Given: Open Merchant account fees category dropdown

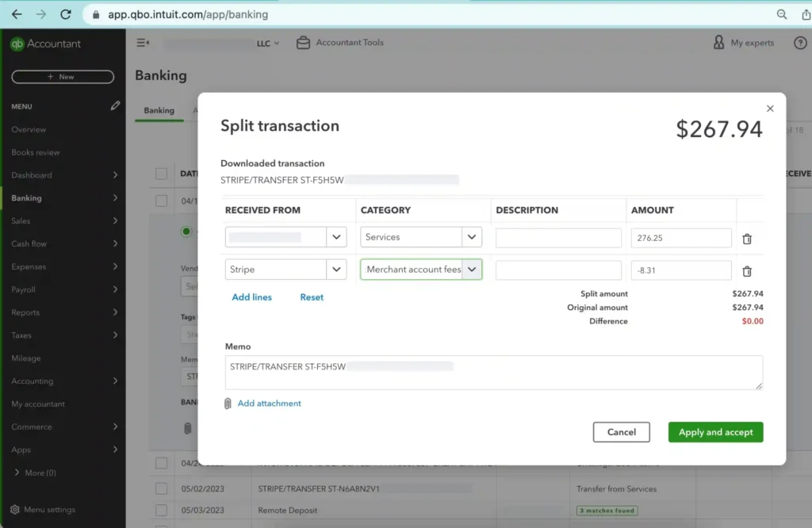Looking at the screenshot, I should point(472,270).
